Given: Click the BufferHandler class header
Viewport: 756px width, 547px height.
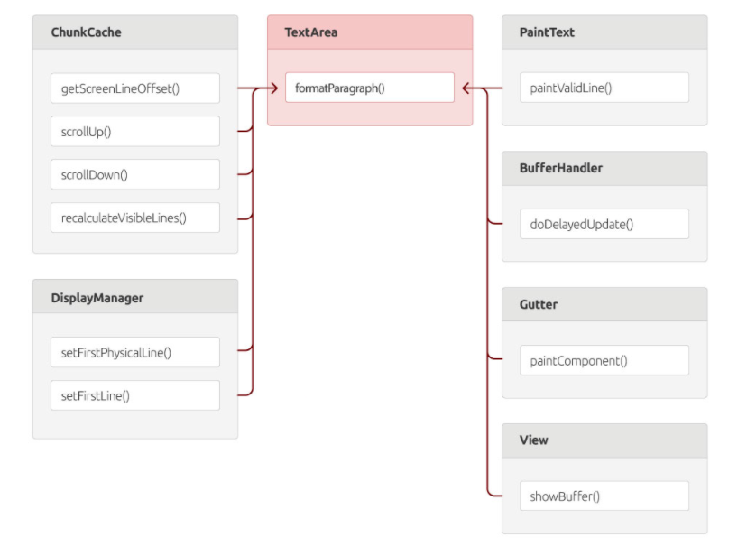Looking at the screenshot, I should coord(604,168).
